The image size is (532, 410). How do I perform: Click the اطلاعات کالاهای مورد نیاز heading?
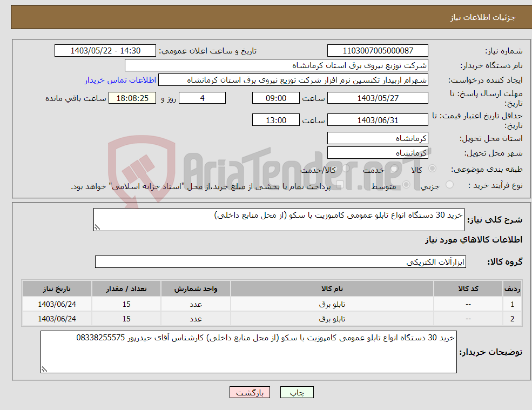[474, 240]
